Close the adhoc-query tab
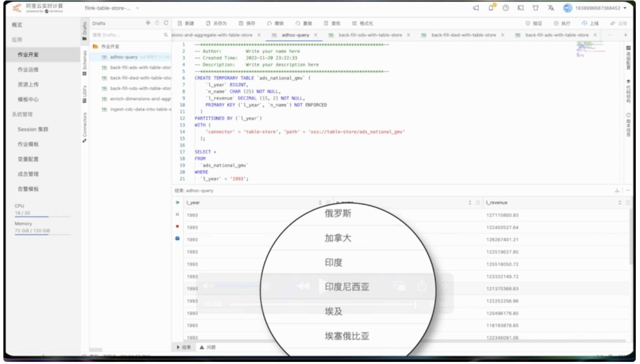This screenshot has width=640, height=364. [x=316, y=35]
